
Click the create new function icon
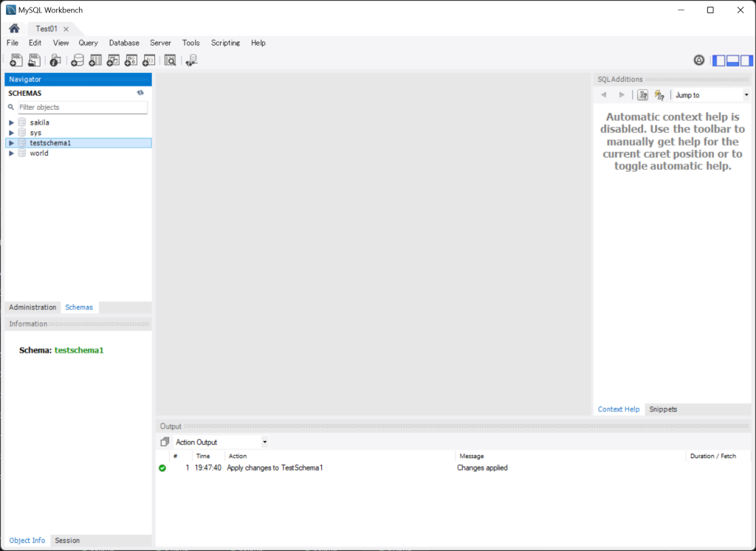149,60
